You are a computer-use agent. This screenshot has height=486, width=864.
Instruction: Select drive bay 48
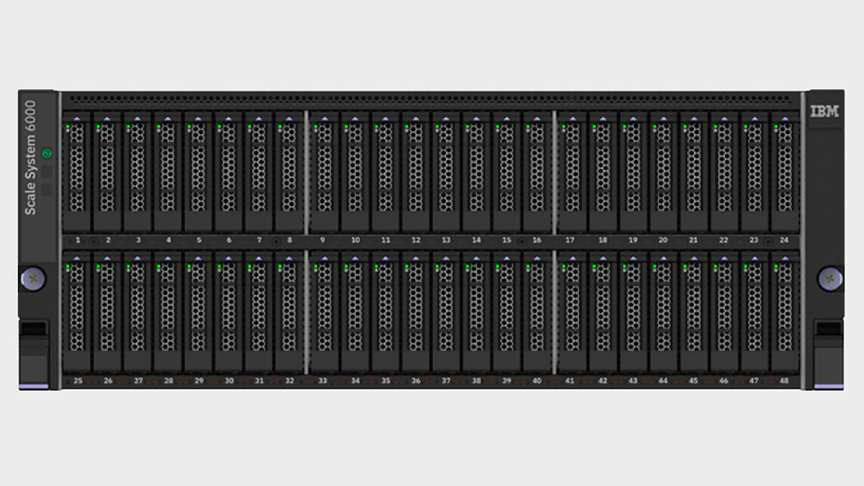(x=785, y=313)
